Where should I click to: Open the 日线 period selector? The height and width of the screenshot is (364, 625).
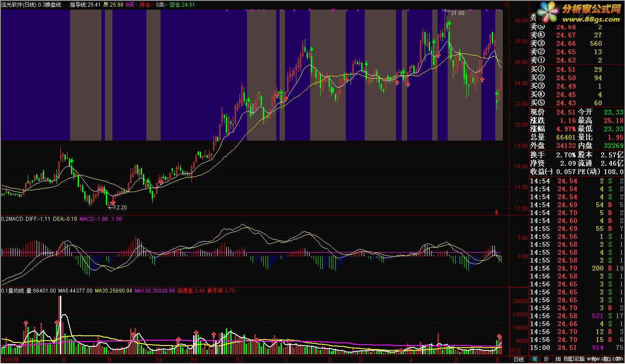tap(520, 360)
